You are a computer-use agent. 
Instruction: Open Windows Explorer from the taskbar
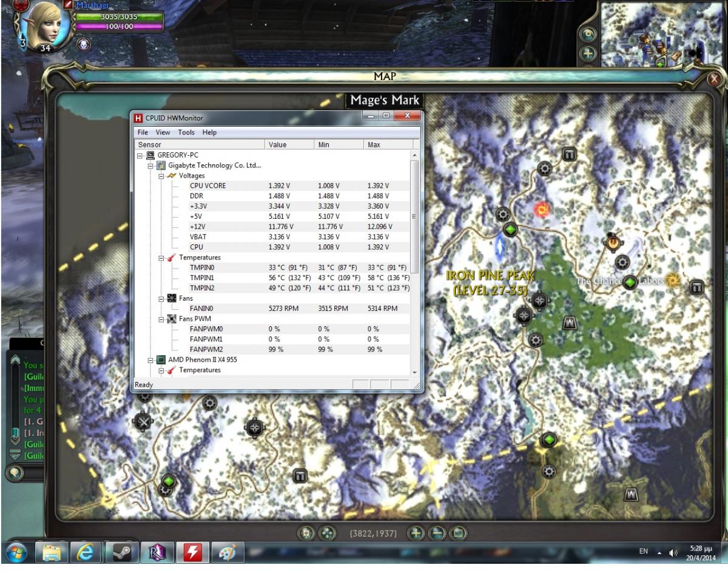tap(52, 553)
